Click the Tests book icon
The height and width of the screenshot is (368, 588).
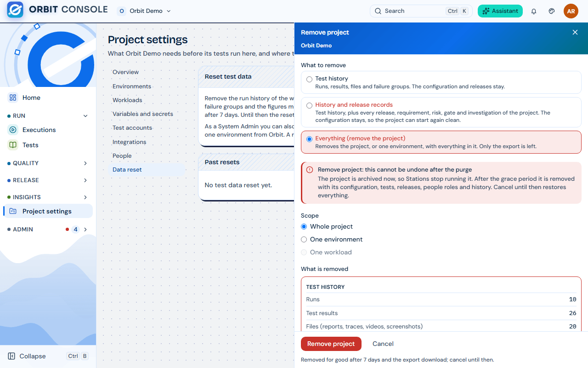pyautogui.click(x=13, y=145)
